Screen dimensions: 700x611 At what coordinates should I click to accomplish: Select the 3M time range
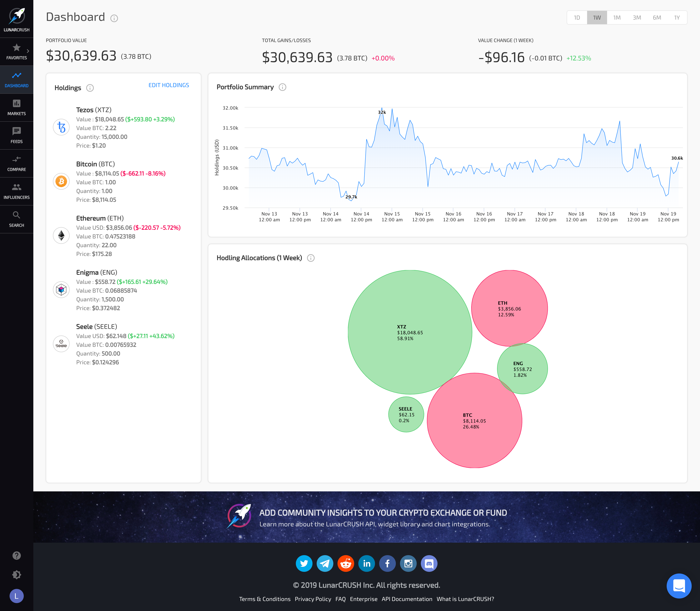point(637,18)
